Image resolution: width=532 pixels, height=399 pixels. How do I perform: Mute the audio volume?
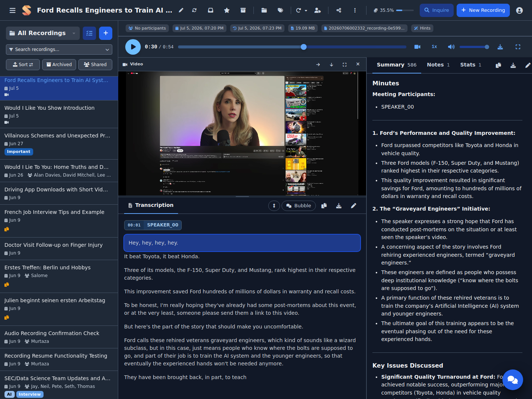(451, 47)
